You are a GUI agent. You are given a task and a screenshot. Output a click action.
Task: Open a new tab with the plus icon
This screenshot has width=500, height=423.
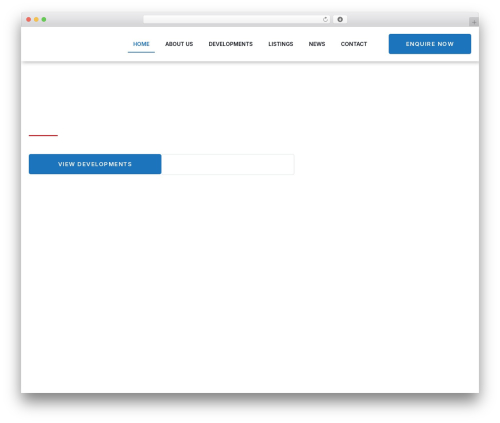pyautogui.click(x=474, y=22)
